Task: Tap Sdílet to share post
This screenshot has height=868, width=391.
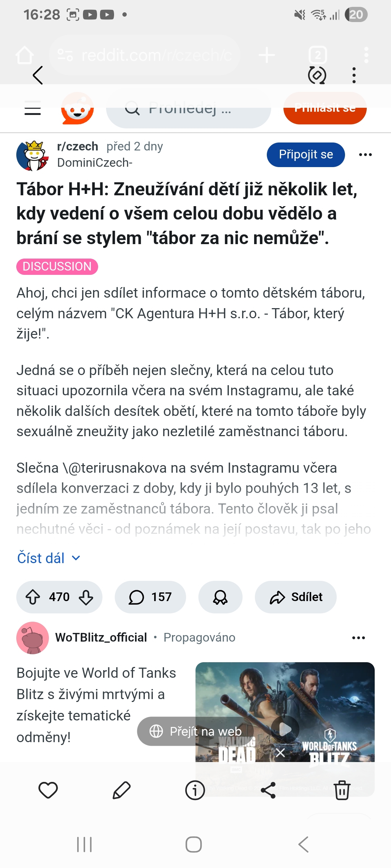Action: pyautogui.click(x=296, y=597)
